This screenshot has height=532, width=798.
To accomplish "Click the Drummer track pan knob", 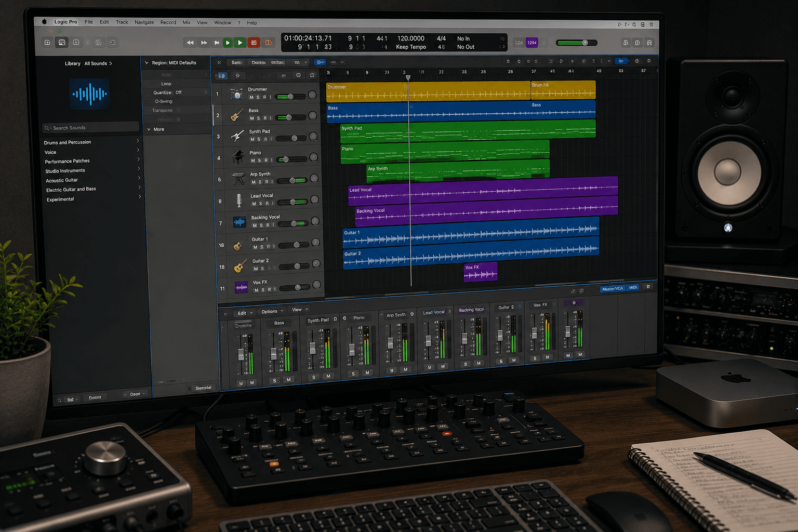I will pos(312,95).
